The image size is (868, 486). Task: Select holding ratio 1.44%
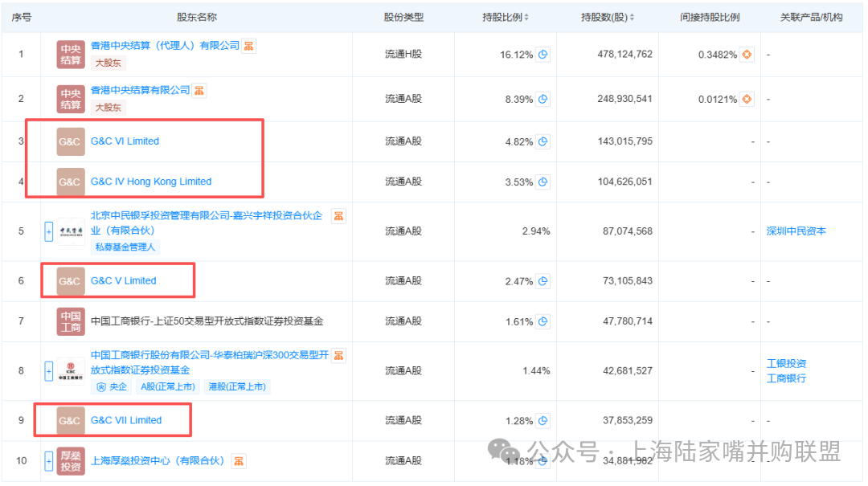[536, 371]
